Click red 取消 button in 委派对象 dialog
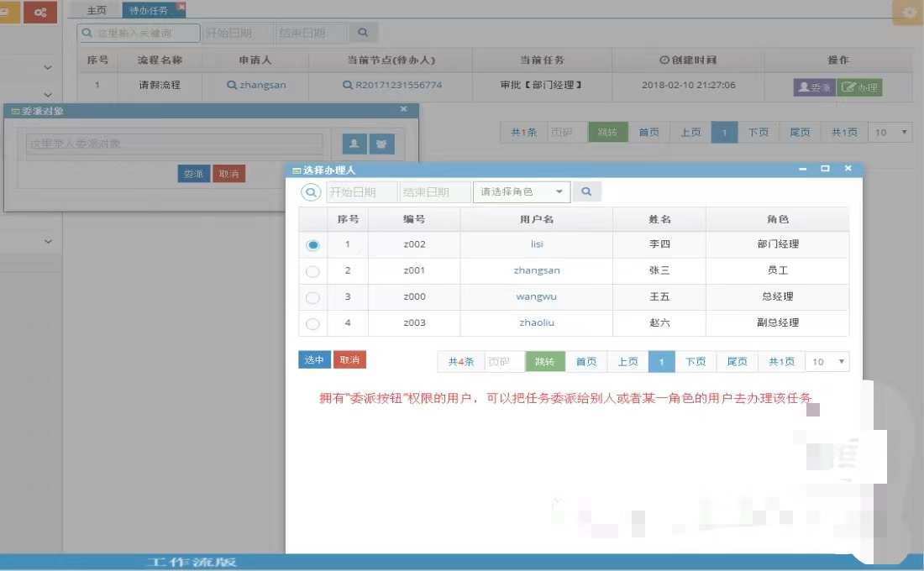 [228, 174]
